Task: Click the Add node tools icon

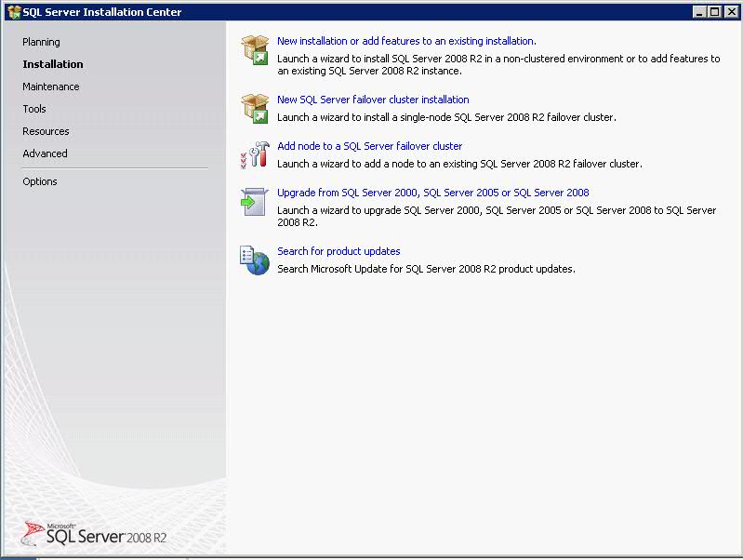Action: [x=255, y=154]
